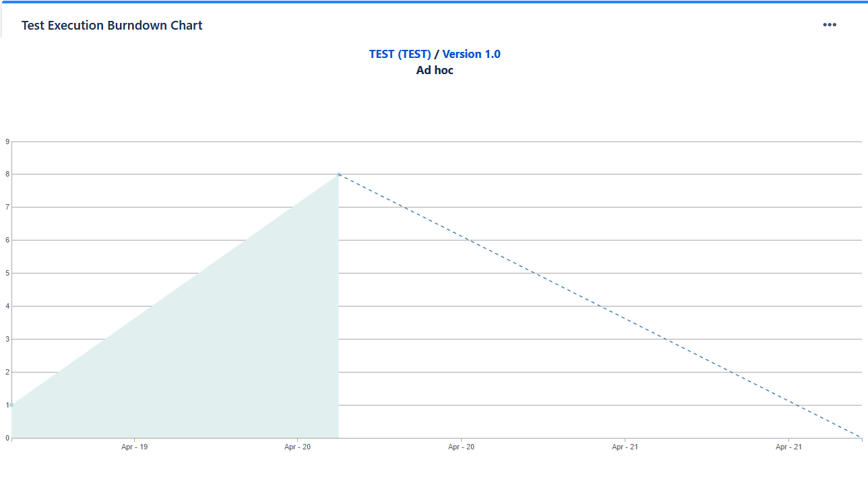The image size is (868, 481).
Task: Select the starting data point at value 1
Action: [11, 405]
